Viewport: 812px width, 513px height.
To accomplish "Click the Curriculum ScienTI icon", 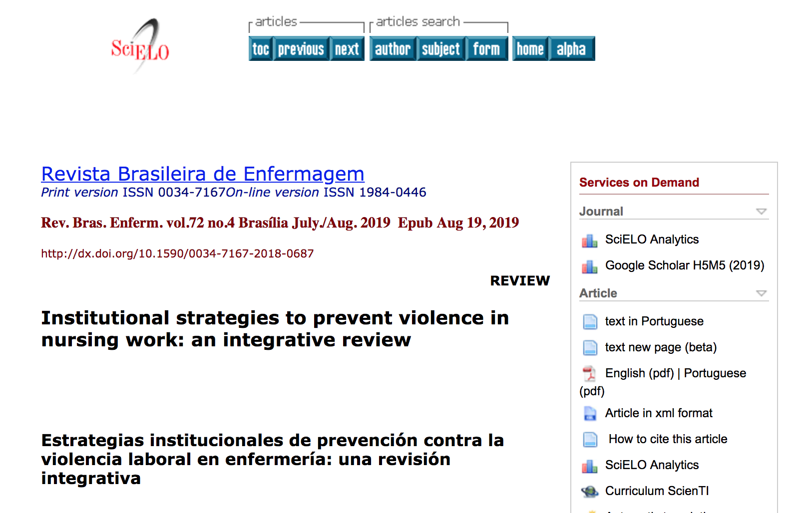I will point(589,492).
